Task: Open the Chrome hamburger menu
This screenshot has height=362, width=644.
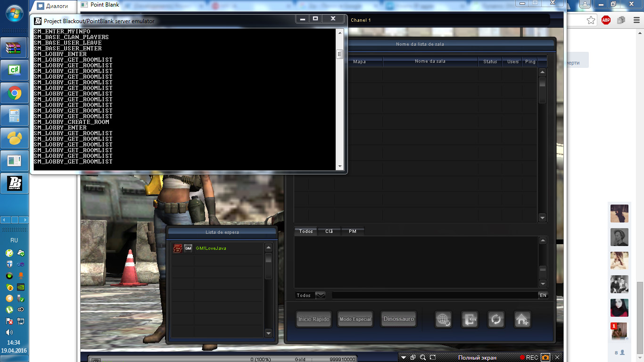Action: pos(636,20)
